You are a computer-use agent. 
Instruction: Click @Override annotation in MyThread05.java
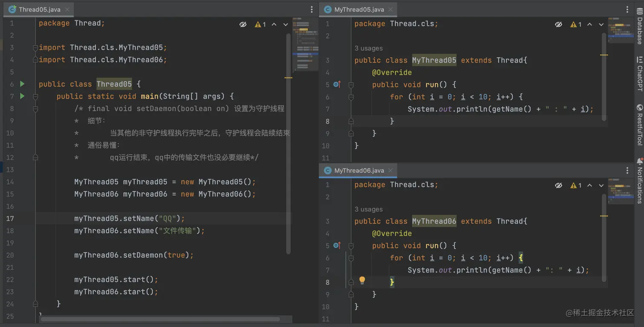click(392, 72)
